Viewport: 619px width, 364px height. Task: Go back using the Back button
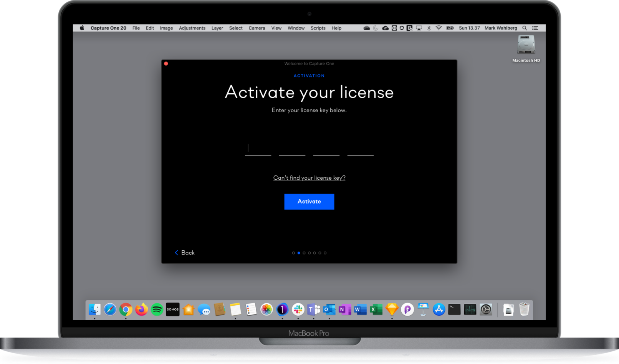pos(184,252)
